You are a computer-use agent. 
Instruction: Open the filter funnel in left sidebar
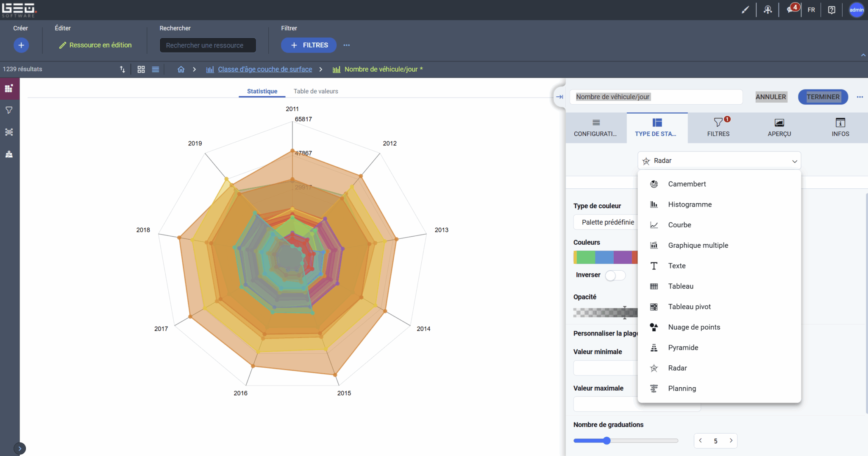click(x=9, y=110)
